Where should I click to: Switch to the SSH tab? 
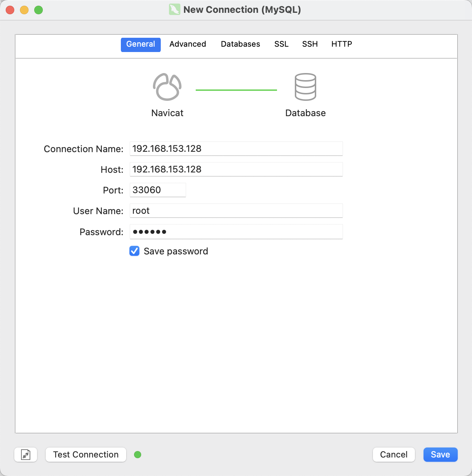(x=310, y=44)
